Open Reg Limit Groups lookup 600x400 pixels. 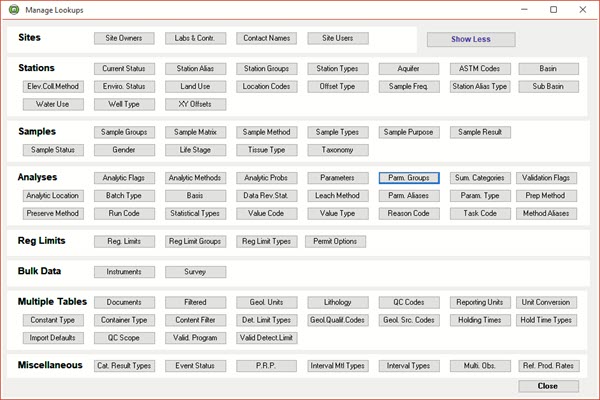(196, 242)
